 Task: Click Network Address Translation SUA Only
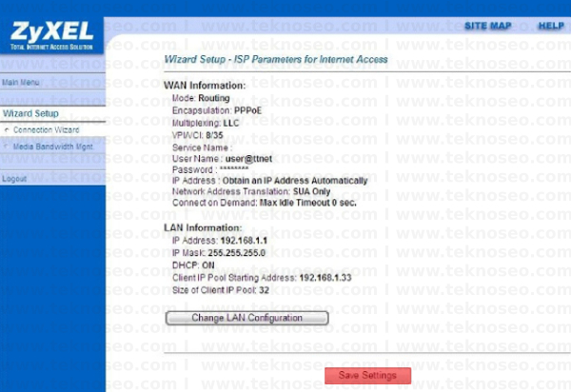[251, 191]
